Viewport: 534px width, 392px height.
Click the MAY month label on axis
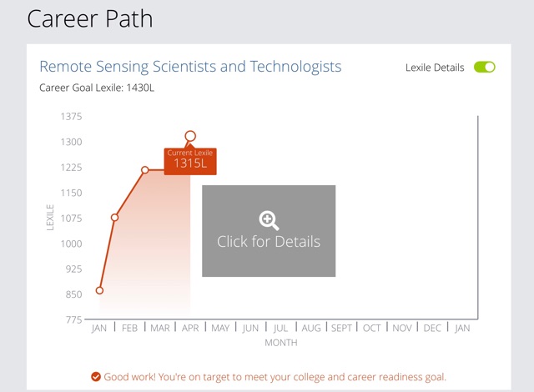(220, 328)
